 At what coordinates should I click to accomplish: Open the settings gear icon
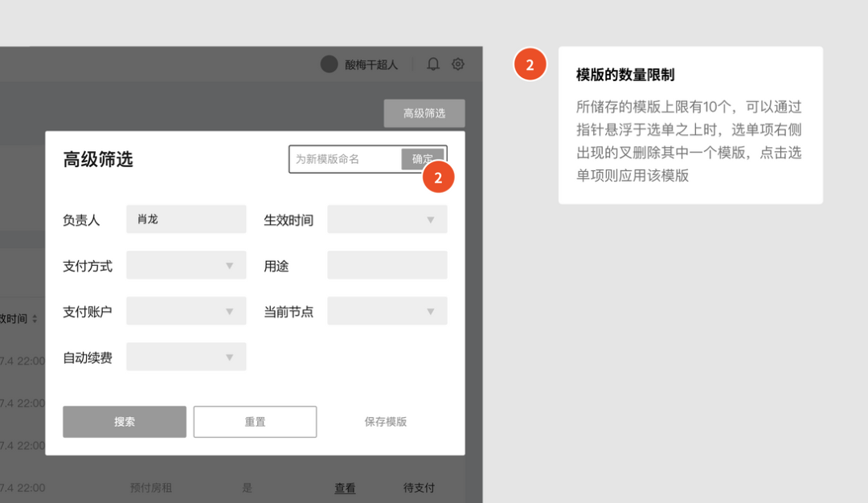[x=457, y=64]
